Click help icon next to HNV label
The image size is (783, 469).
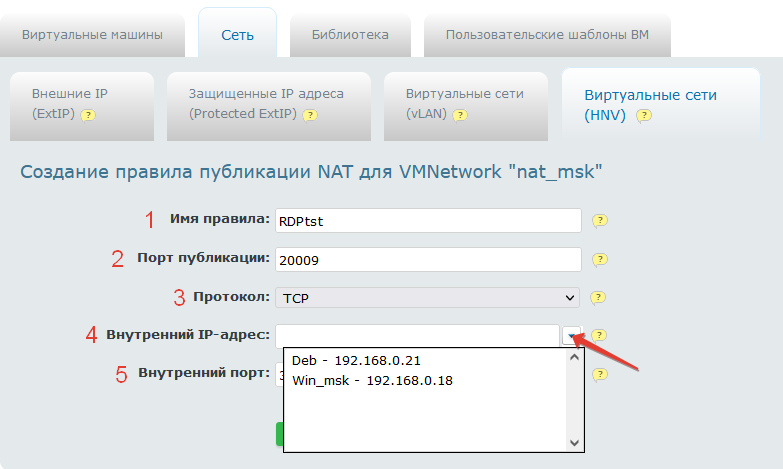(644, 115)
